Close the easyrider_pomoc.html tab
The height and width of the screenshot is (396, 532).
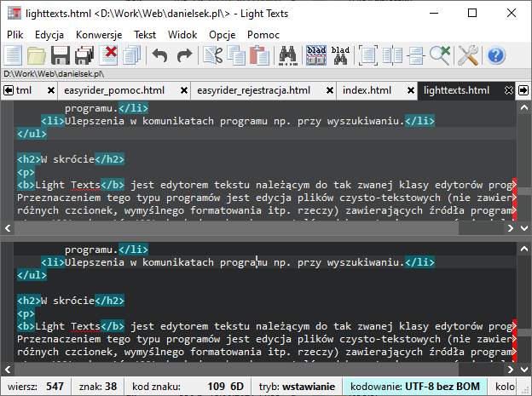click(x=184, y=90)
